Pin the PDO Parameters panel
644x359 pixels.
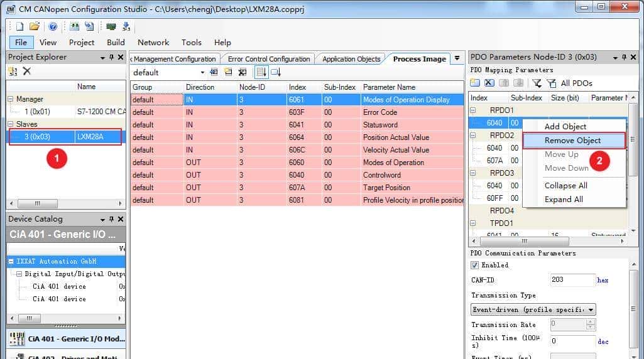point(624,57)
